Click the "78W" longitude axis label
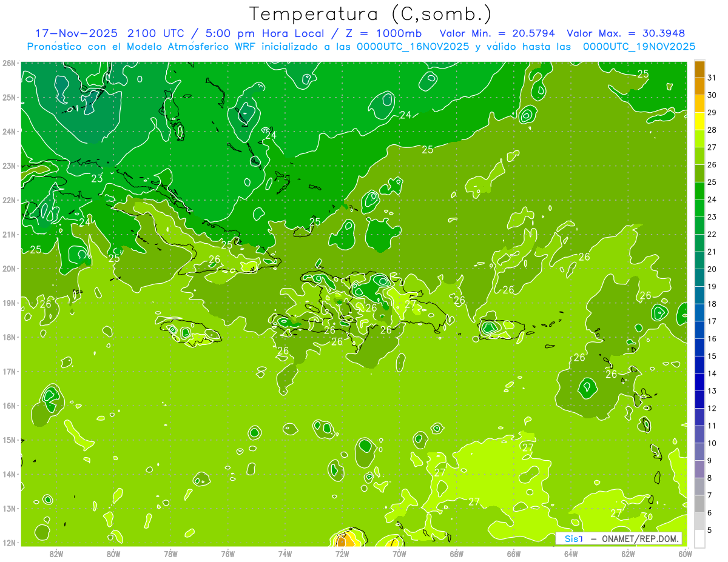 170,554
